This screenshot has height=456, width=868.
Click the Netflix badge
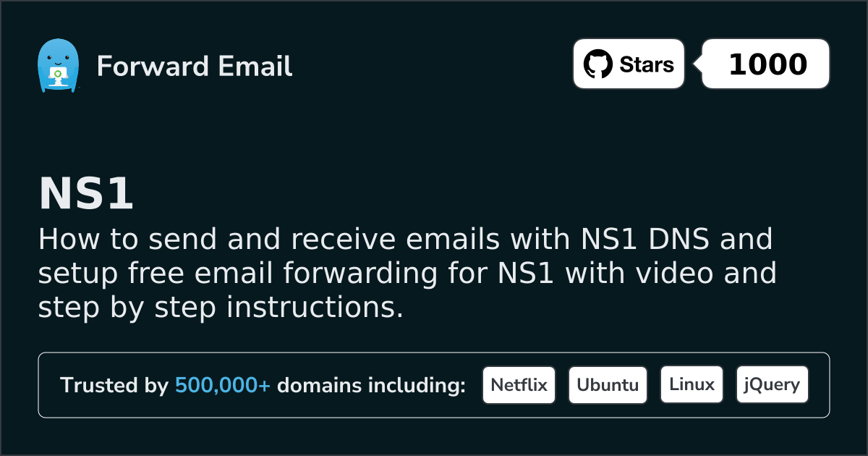tap(519, 385)
